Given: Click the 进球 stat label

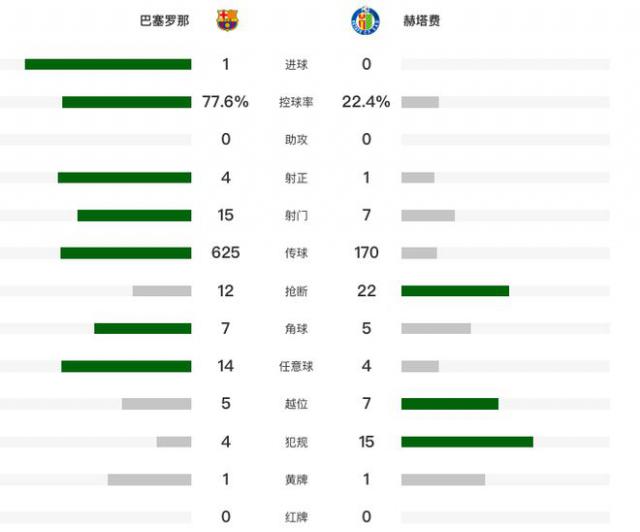Looking at the screenshot, I should click(x=296, y=65).
